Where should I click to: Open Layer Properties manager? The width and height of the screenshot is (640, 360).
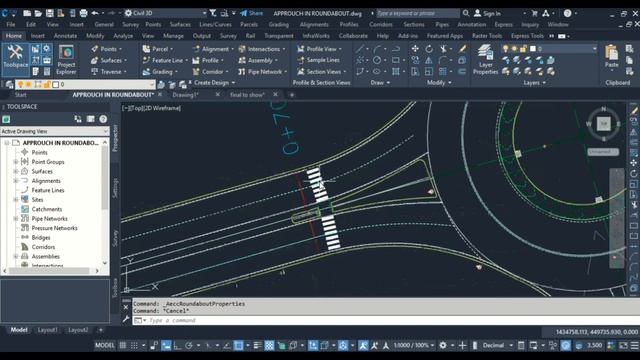click(x=485, y=60)
